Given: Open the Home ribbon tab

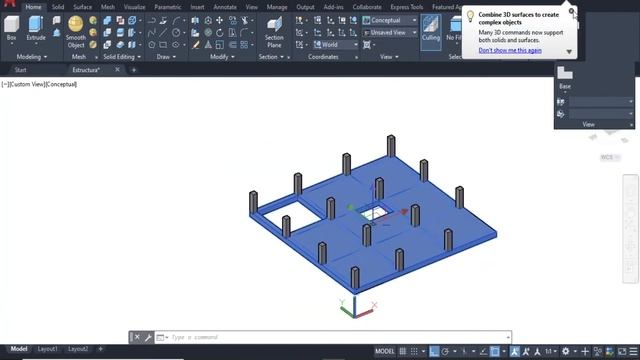Looking at the screenshot, I should tap(33, 7).
